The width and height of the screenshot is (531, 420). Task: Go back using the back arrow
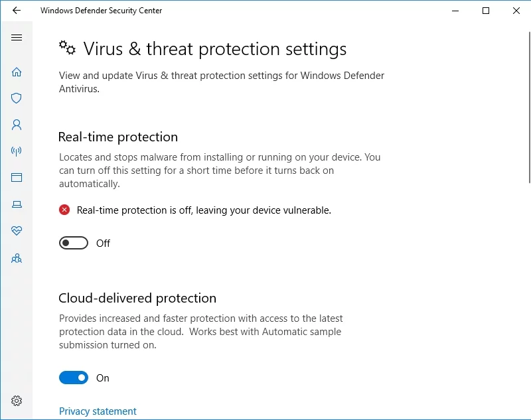(17, 11)
